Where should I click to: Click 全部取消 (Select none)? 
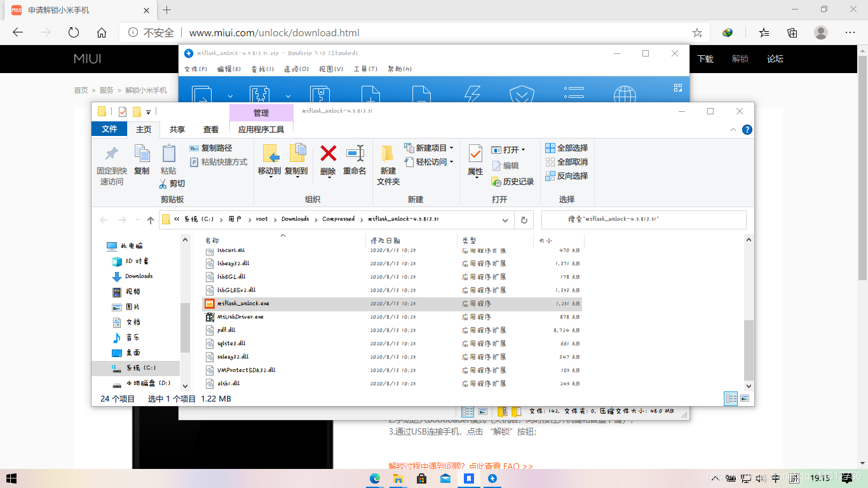click(567, 162)
